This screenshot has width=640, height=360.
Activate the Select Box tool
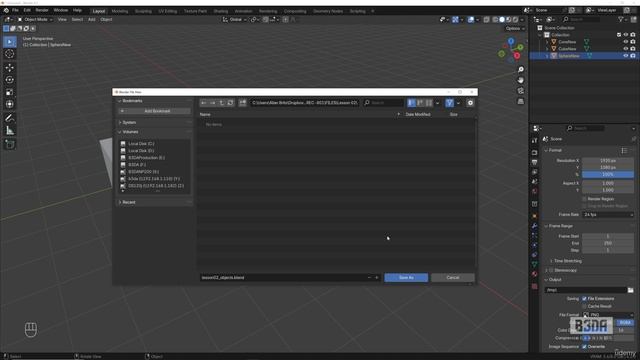(9, 42)
